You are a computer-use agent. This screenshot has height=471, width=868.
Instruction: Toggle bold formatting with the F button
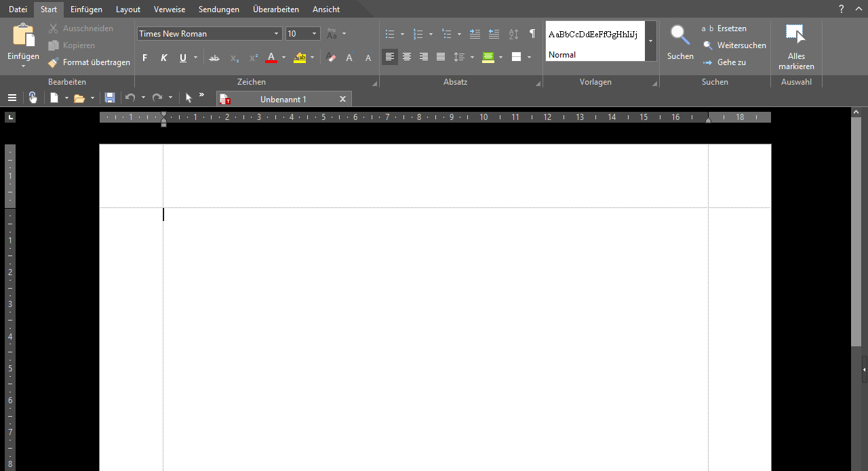point(144,58)
